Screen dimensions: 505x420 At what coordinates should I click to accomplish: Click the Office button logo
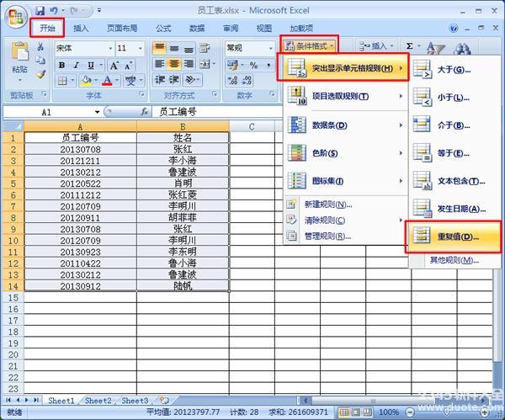tap(17, 16)
